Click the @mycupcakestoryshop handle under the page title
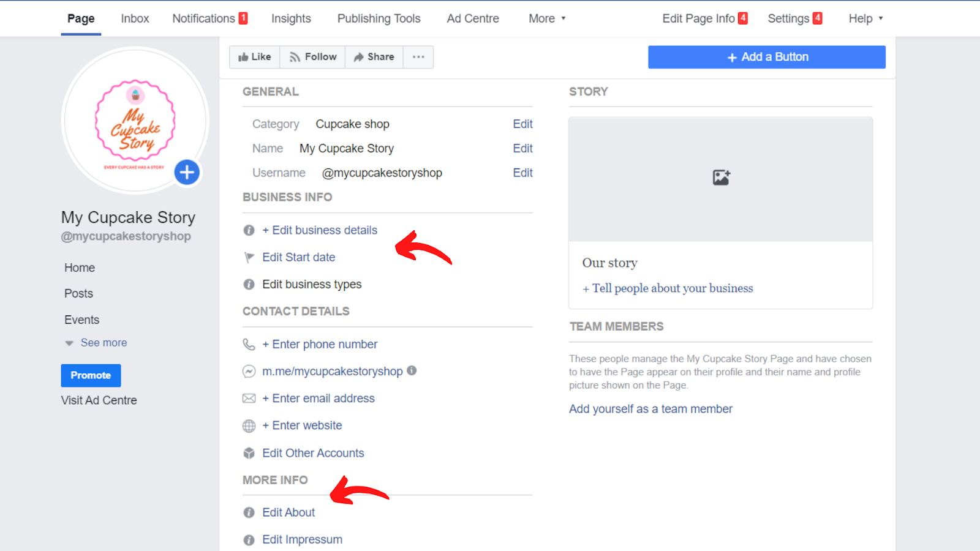The height and width of the screenshot is (551, 980). pyautogui.click(x=126, y=236)
